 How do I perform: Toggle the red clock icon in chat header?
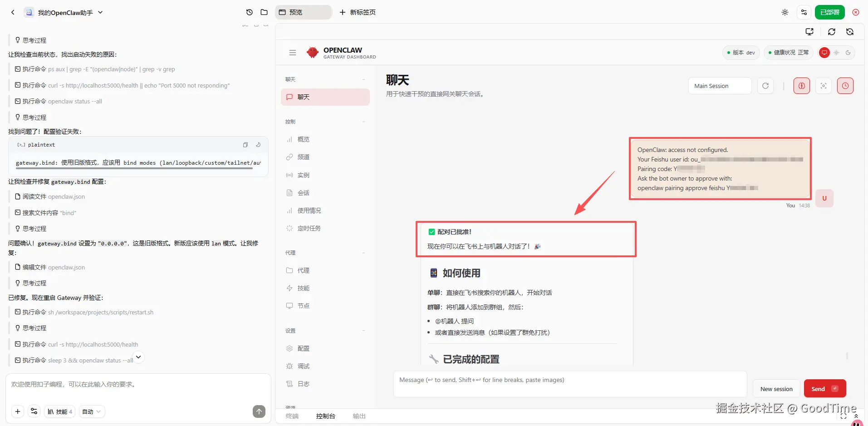(x=845, y=86)
